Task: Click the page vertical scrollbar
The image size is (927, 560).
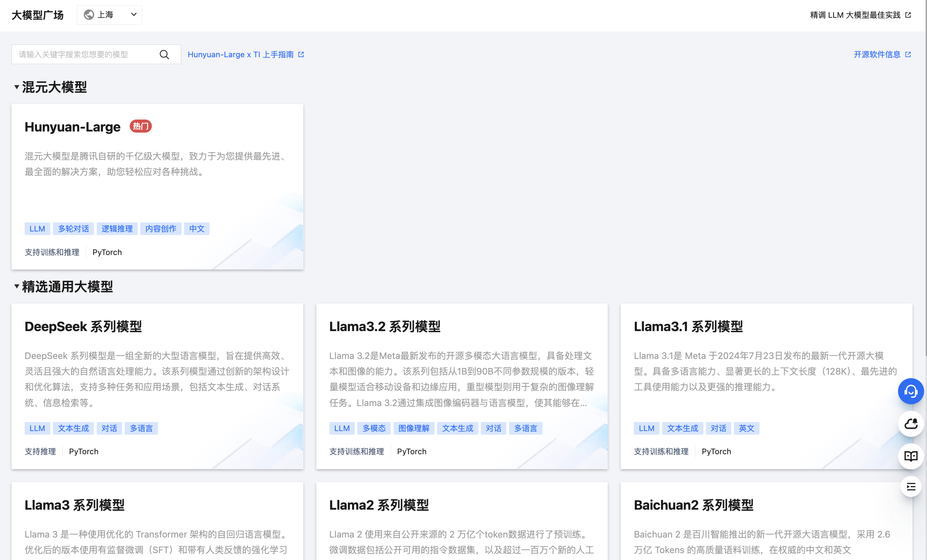Action: coord(926,179)
